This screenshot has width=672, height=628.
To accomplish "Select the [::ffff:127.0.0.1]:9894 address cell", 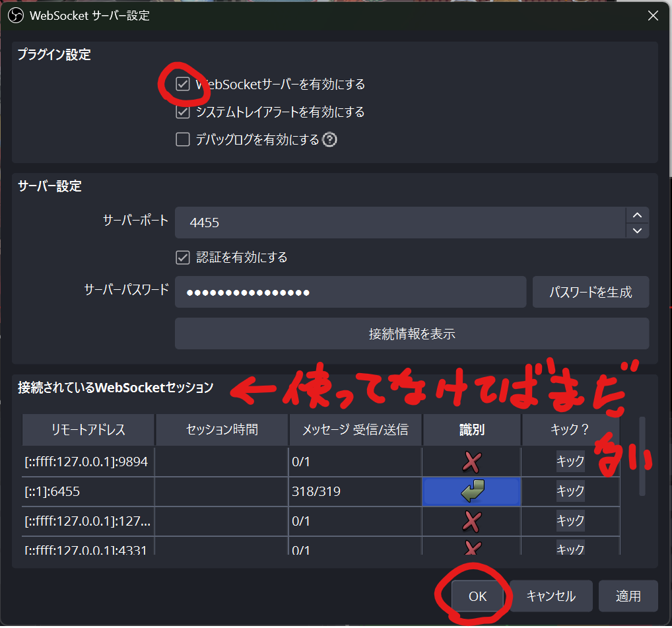I will click(x=88, y=462).
